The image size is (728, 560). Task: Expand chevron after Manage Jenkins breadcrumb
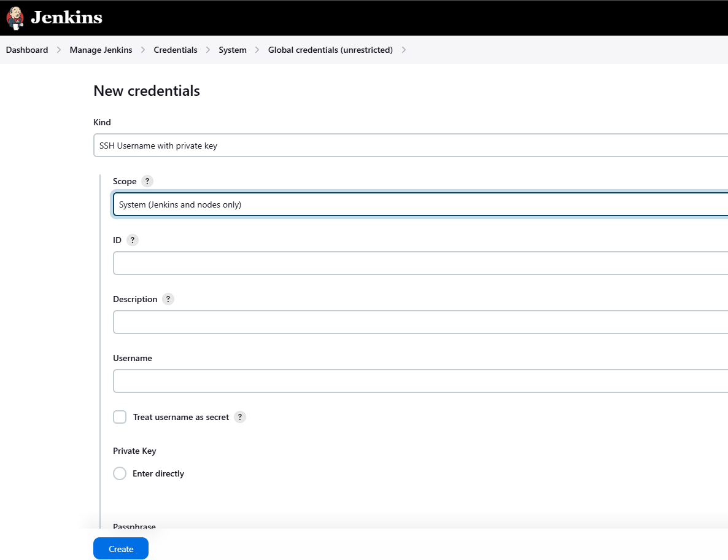coord(143,50)
